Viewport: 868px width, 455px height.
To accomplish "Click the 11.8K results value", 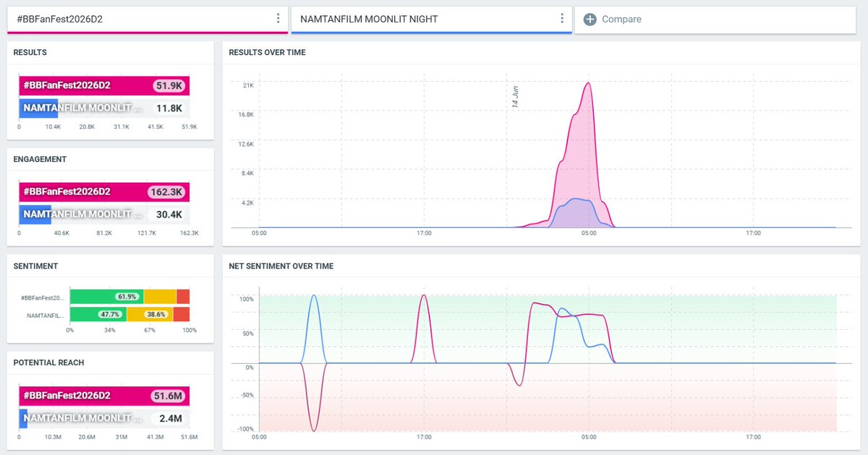I will (x=169, y=109).
